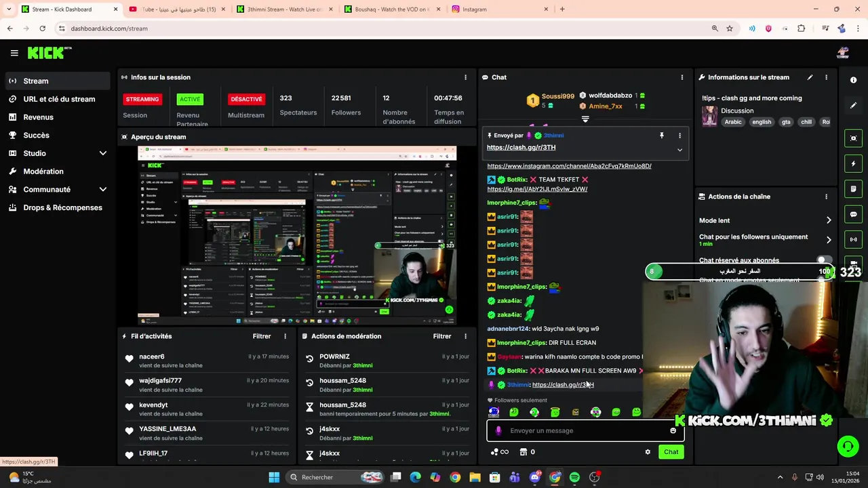Viewport: 868px width, 488px height.
Task: Open Mode lent options arrow
Action: coord(829,220)
